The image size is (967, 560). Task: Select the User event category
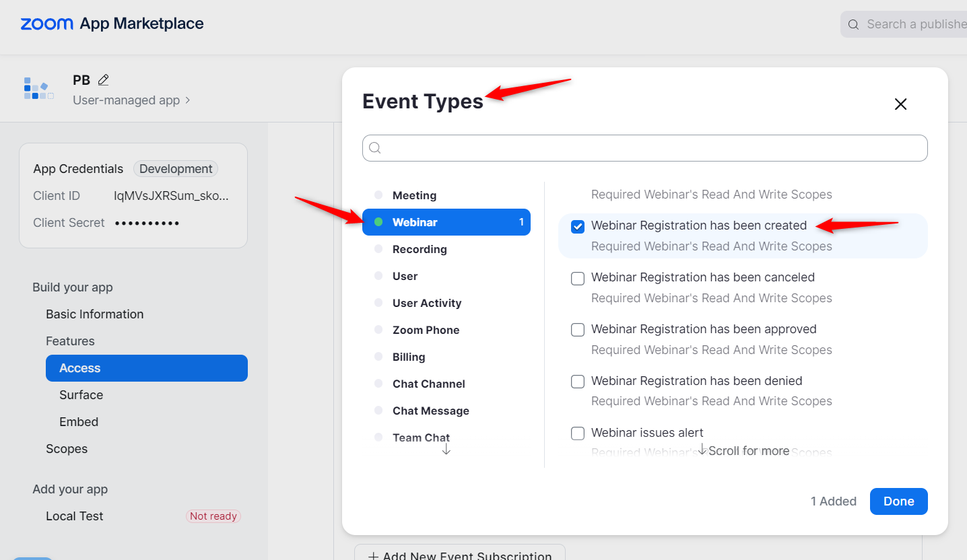(x=446, y=276)
